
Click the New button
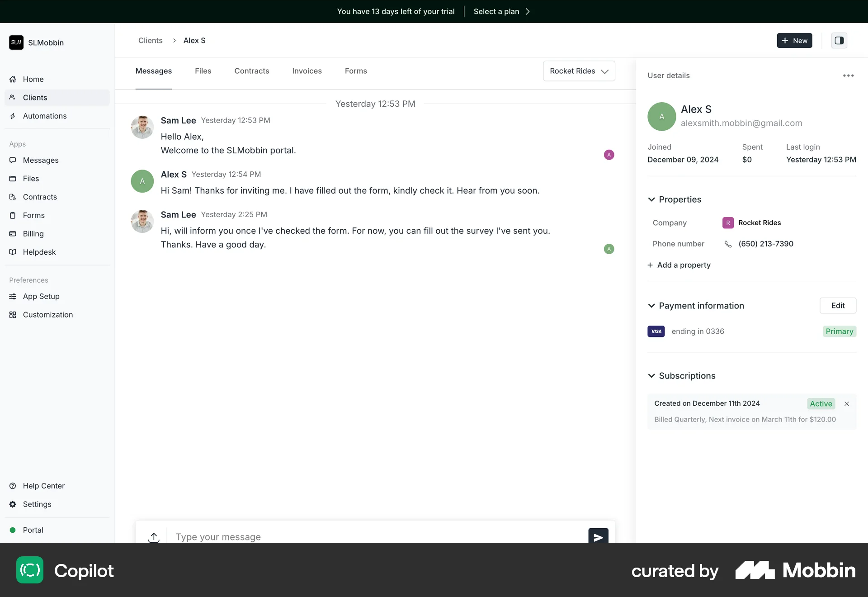coord(794,40)
